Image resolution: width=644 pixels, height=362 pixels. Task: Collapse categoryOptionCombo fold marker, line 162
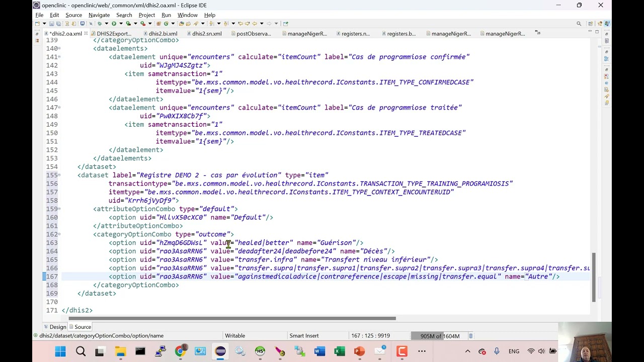59,234
